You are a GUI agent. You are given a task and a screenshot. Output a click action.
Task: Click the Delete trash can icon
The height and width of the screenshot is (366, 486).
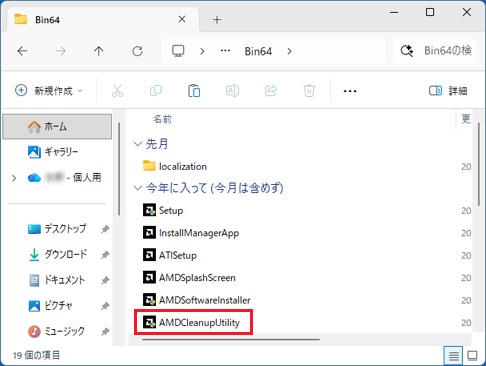pos(309,91)
